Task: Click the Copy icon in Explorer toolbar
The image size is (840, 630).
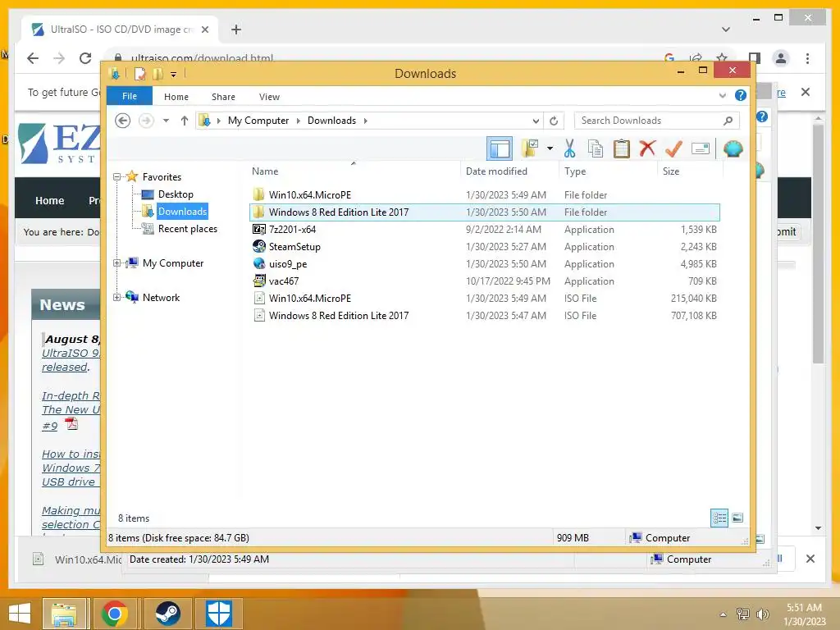Action: 596,148
